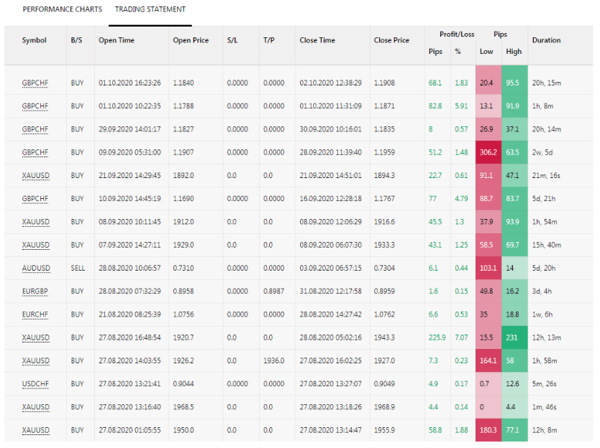Click the Open Price column header
This screenshot has width=600, height=448.
click(192, 41)
